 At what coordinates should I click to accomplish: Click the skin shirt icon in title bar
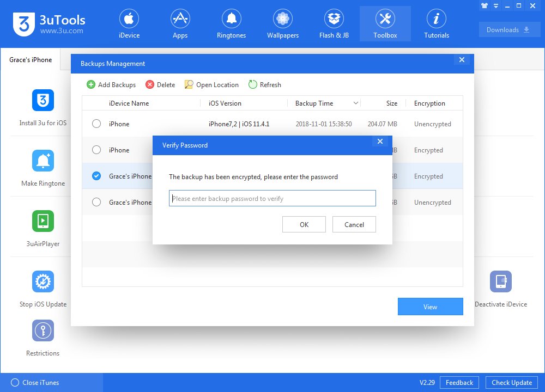click(x=484, y=5)
